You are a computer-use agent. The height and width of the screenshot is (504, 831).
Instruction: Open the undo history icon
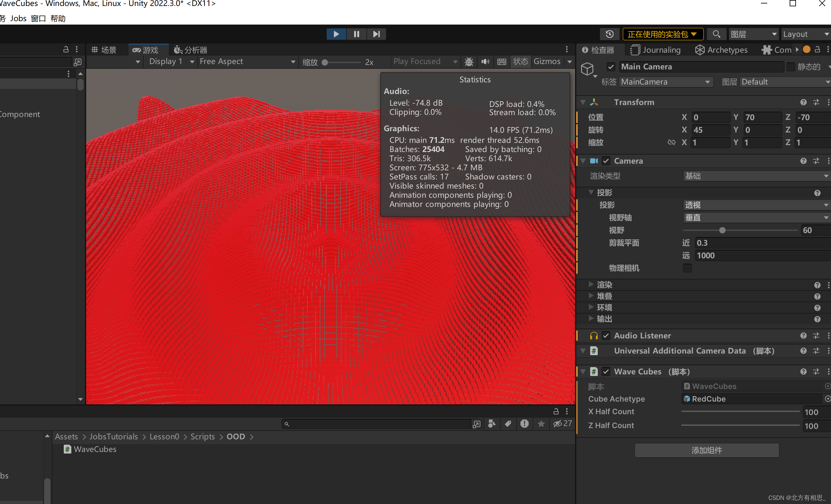pyautogui.click(x=609, y=34)
